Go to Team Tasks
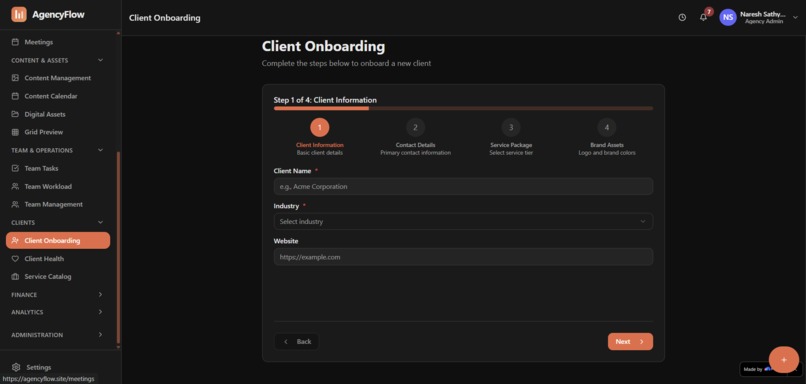This screenshot has width=806, height=384. pyautogui.click(x=58, y=169)
